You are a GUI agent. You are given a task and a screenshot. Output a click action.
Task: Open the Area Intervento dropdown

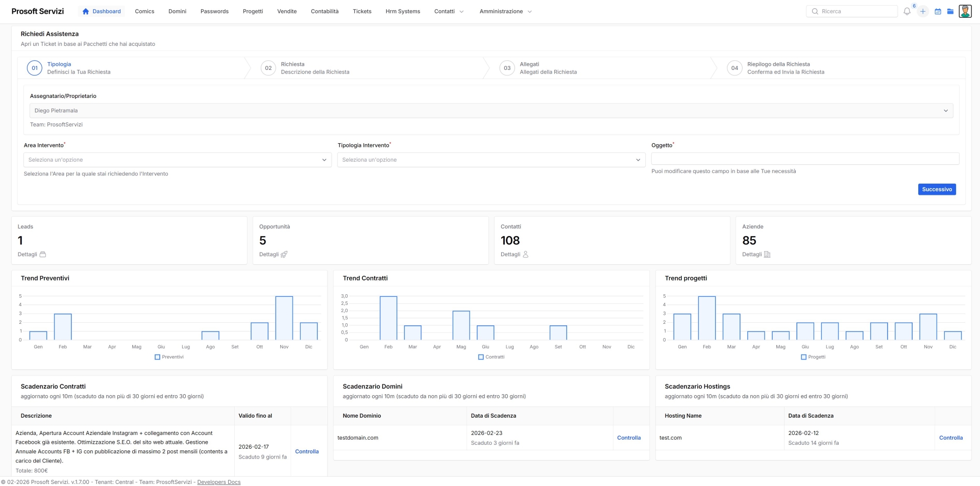178,160
